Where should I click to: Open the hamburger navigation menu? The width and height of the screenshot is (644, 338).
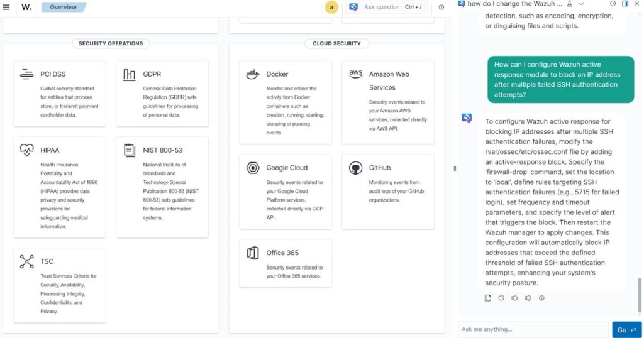pyautogui.click(x=6, y=8)
